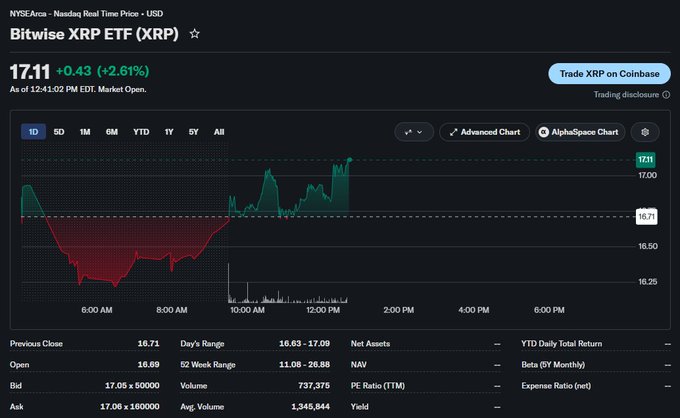Screen dimensions: 680x418
Task: Click the YTD Daily Total Return label
Action: point(562,343)
